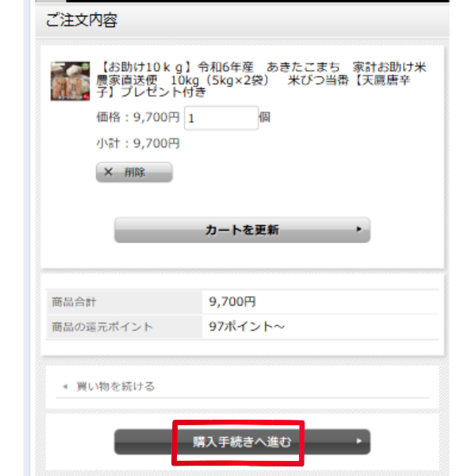
Task: Select the 商品合計 label cell
Action: pos(125,302)
